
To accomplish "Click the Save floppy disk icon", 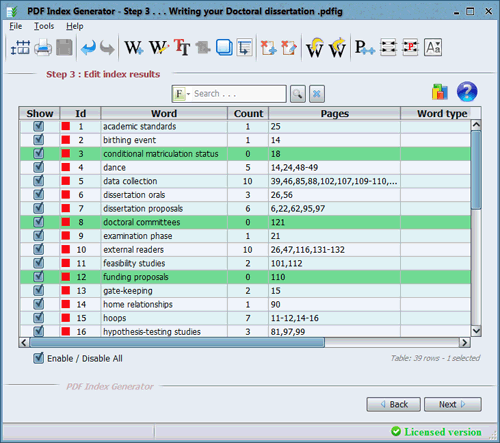I will pos(64,47).
